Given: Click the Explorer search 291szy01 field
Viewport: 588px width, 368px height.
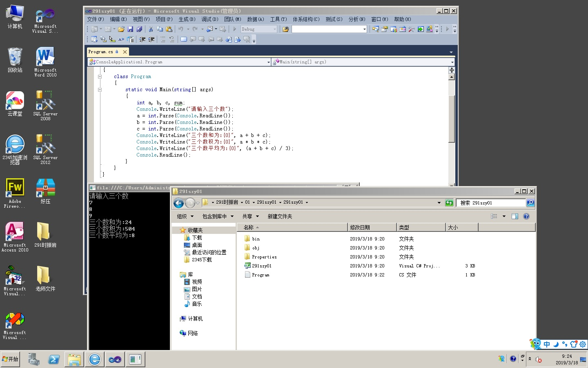Looking at the screenshot, I should 491,203.
